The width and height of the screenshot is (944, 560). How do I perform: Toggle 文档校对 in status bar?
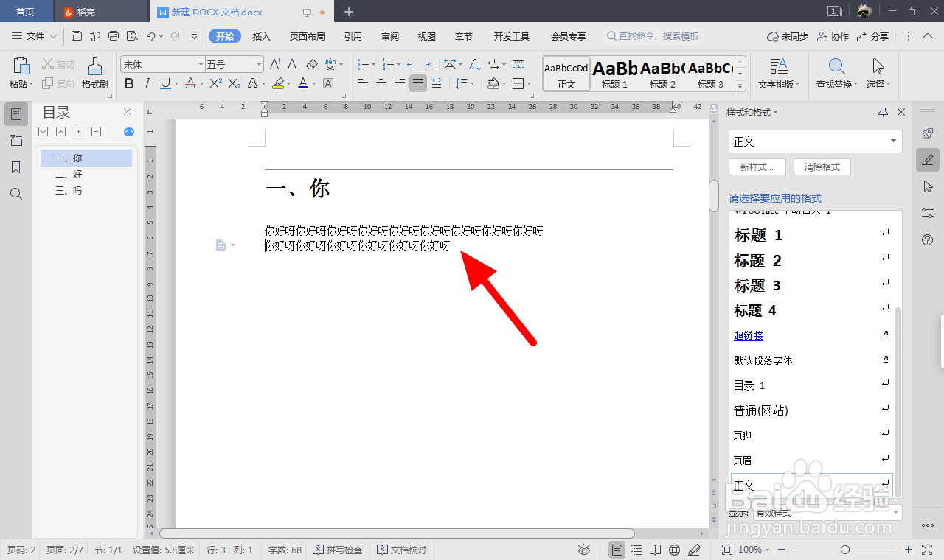coord(402,550)
